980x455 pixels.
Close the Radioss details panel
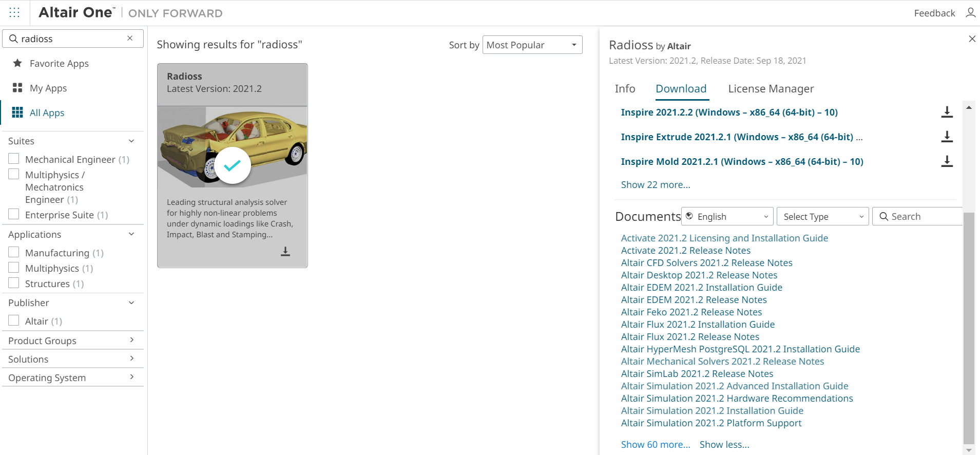(972, 39)
